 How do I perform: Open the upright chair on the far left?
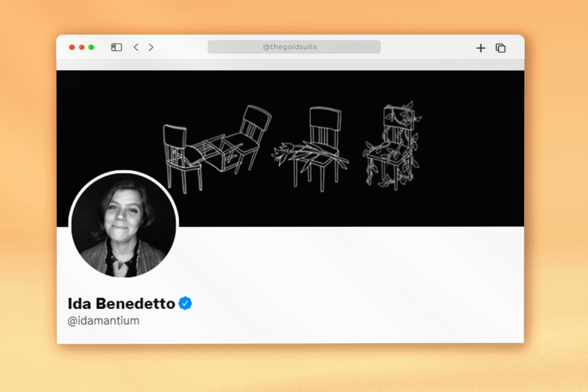coord(181,158)
